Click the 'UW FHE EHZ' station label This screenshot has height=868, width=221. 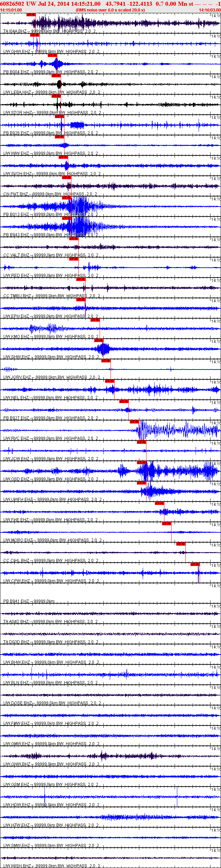16,520
